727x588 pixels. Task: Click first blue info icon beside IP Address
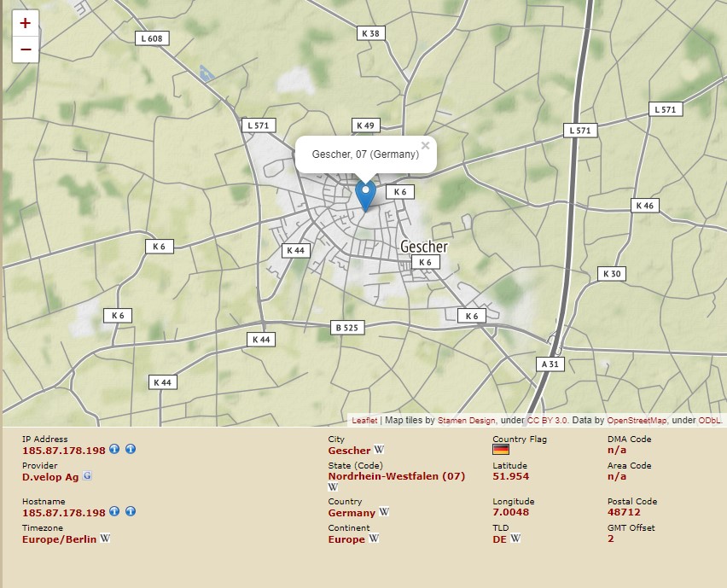[x=114, y=449]
